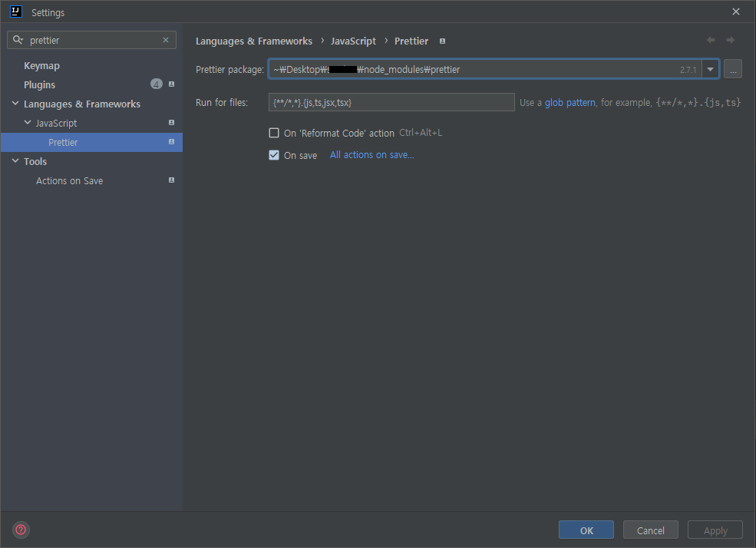
Task: Browse for Prettier package with ellipsis button
Action: point(733,69)
